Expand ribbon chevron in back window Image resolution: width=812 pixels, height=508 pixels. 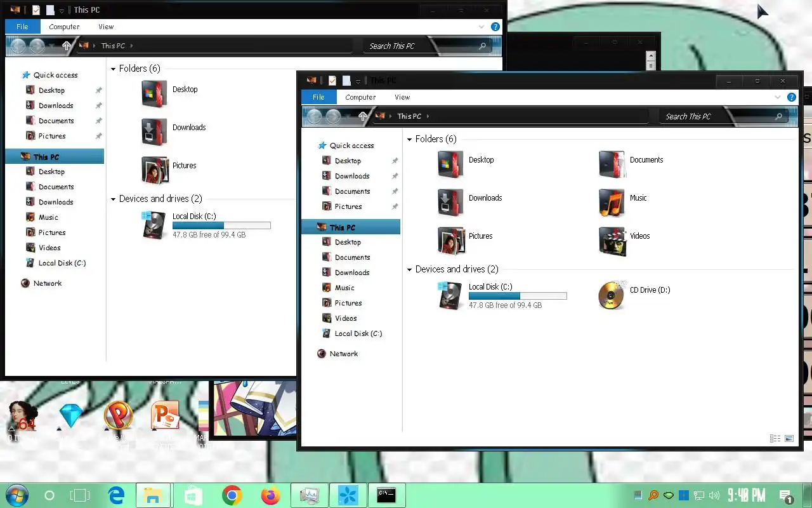[481, 27]
